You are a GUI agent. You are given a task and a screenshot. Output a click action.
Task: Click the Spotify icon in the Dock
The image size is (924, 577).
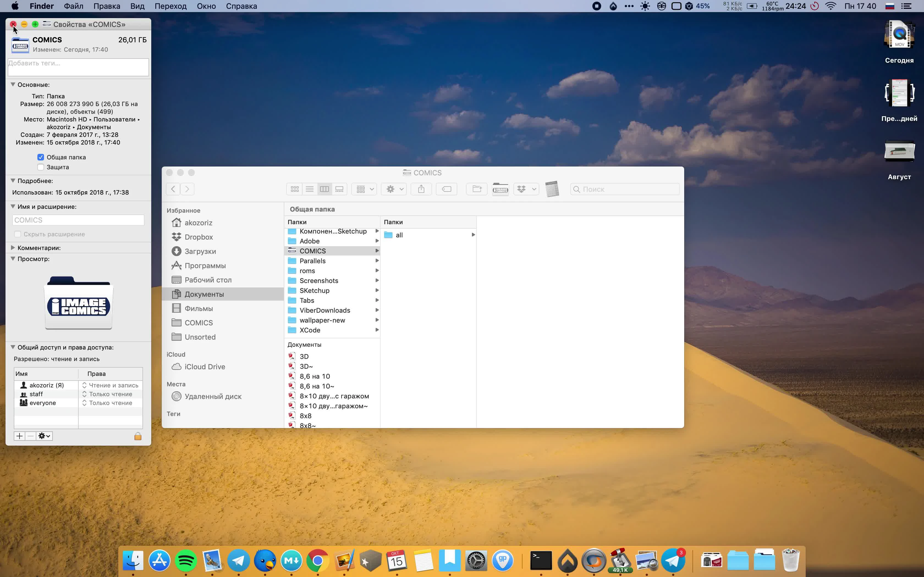pyautogui.click(x=186, y=561)
